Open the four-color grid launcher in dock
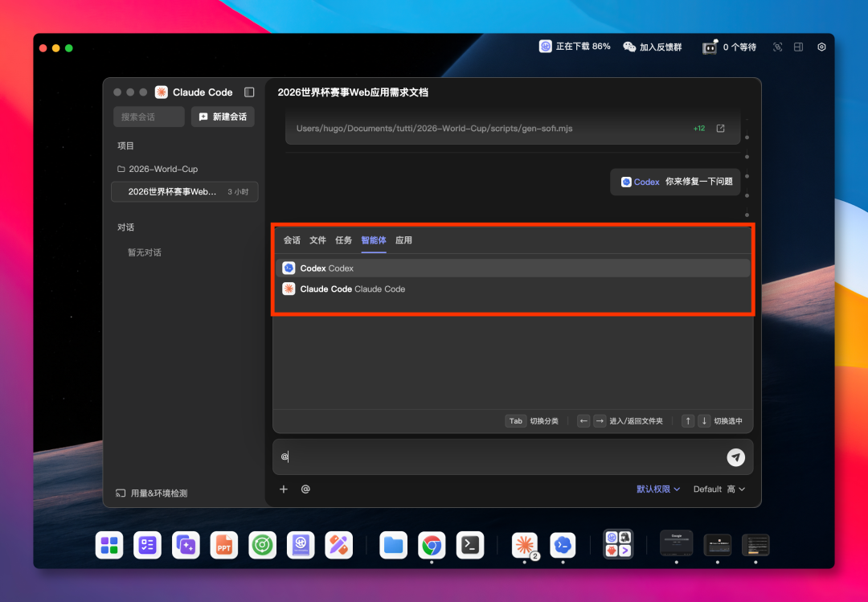 point(109,545)
